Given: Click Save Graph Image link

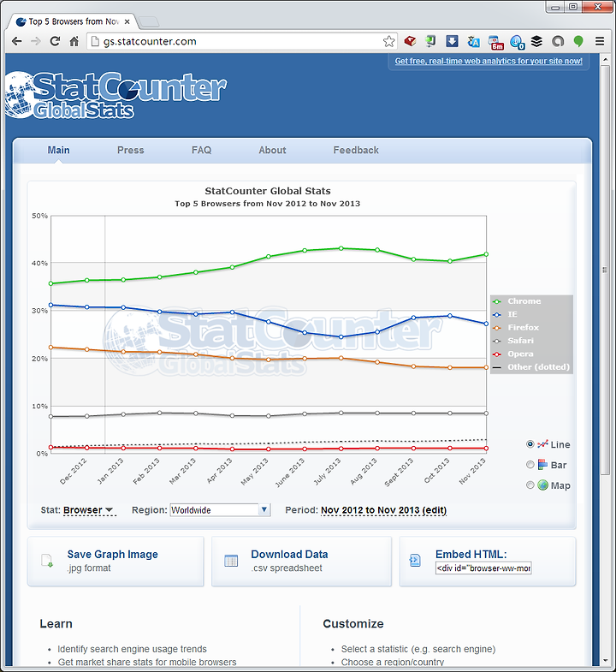Looking at the screenshot, I should [112, 554].
